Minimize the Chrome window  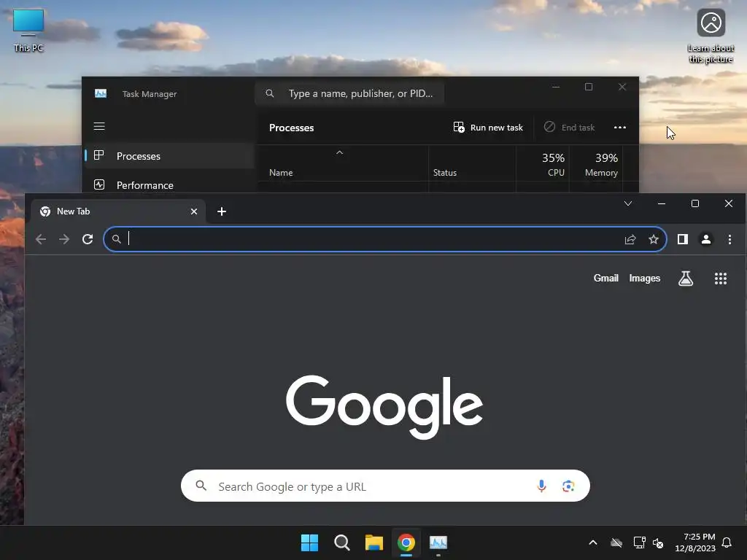661,203
